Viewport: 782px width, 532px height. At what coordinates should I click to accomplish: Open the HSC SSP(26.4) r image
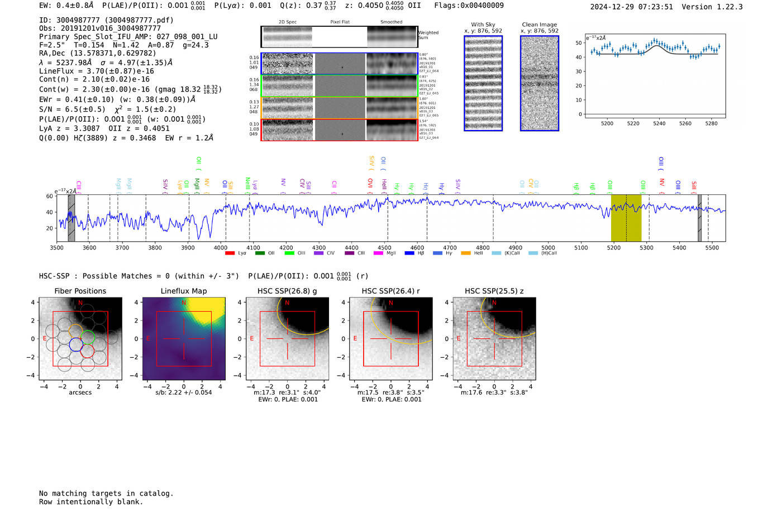pyautogui.click(x=391, y=339)
